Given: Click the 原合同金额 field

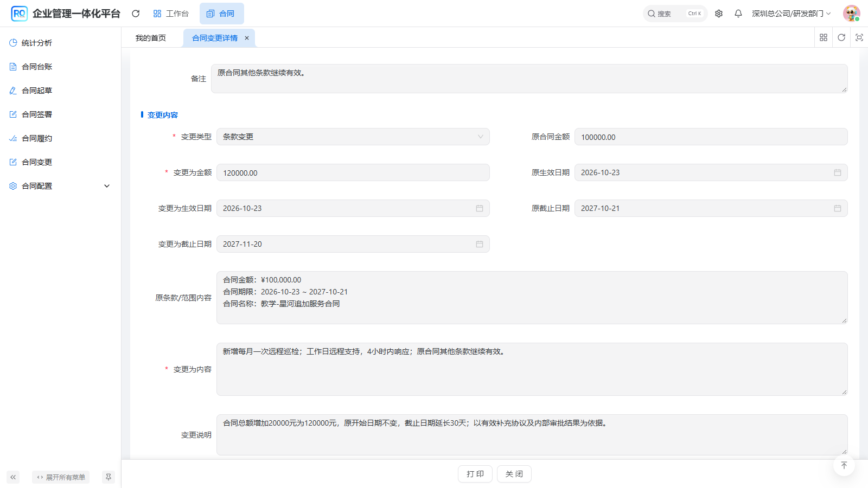Looking at the screenshot, I should [x=711, y=137].
